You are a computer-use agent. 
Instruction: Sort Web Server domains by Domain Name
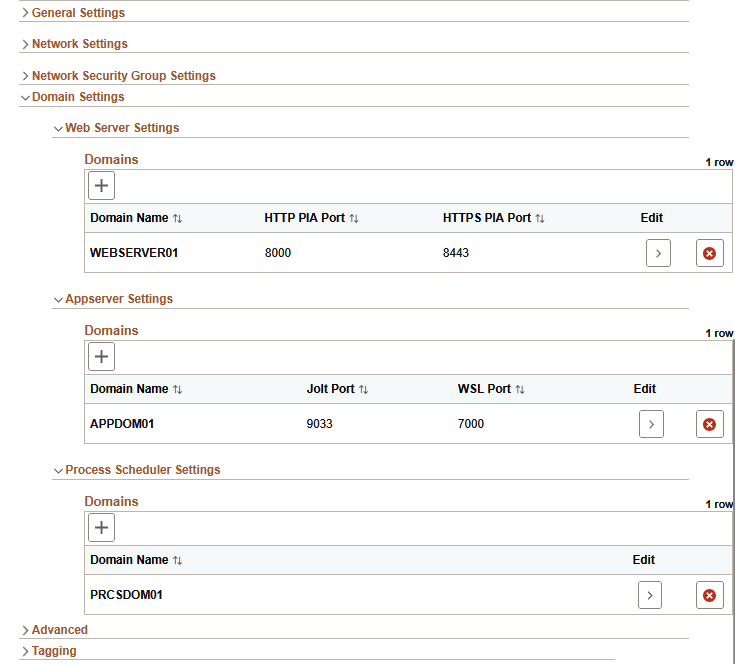point(177,218)
